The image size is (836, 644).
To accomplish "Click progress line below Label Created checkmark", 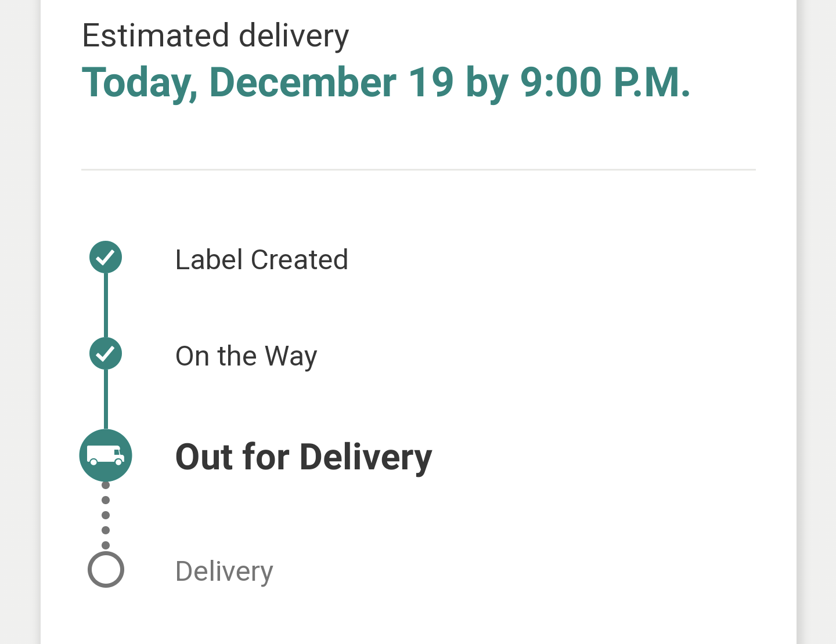I will tap(106, 305).
